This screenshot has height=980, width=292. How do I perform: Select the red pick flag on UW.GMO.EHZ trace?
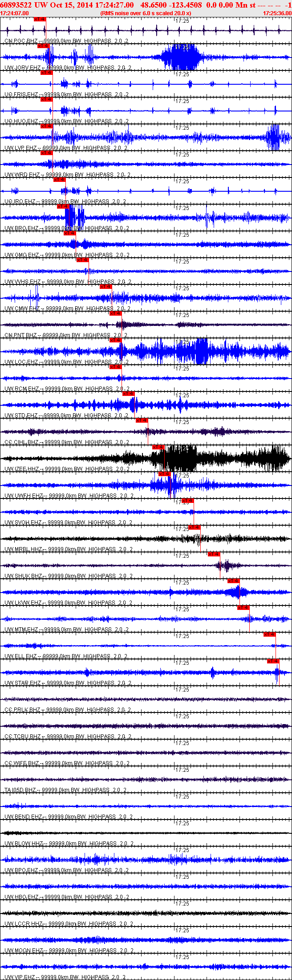(x=69, y=233)
